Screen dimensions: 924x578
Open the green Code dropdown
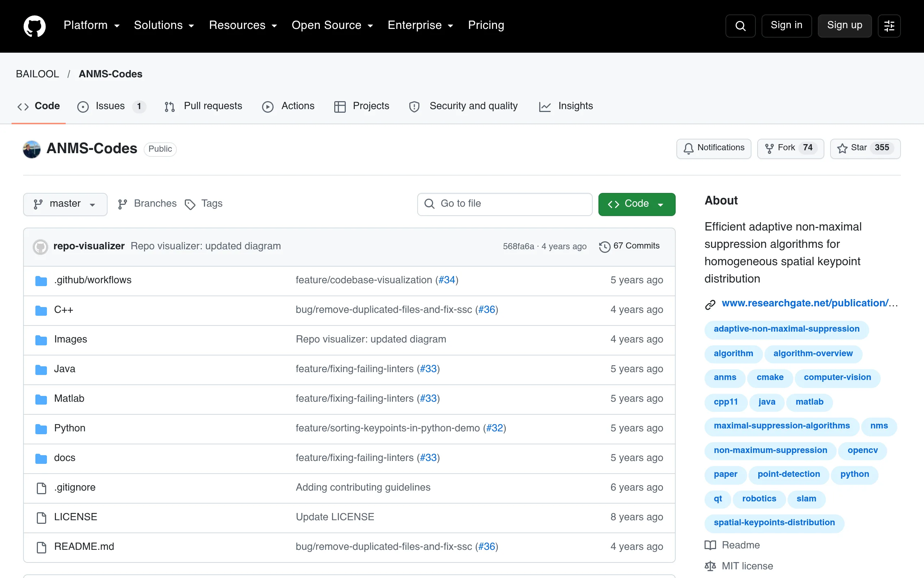636,204
